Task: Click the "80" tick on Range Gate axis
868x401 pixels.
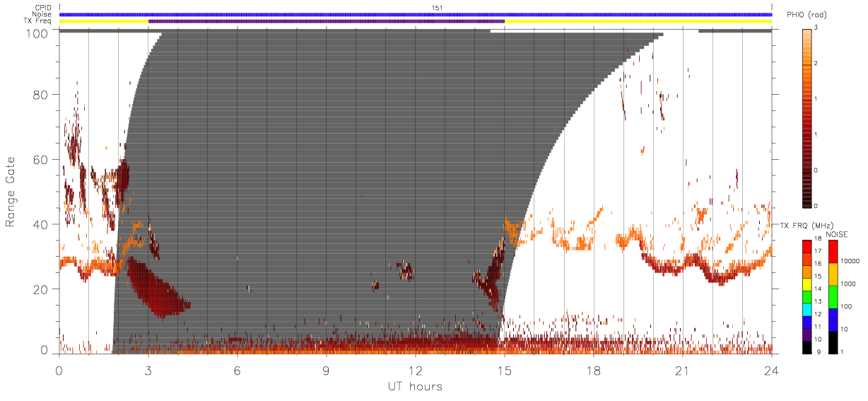Action: tap(40, 94)
